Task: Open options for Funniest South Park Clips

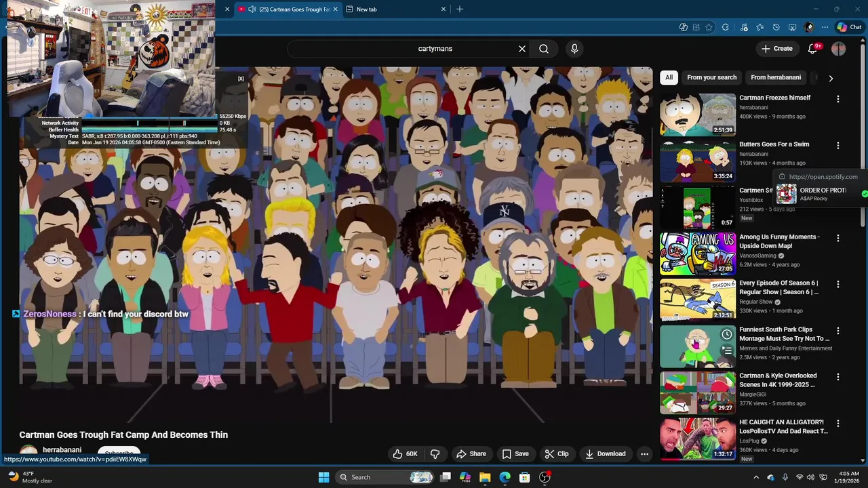Action: coord(838,331)
